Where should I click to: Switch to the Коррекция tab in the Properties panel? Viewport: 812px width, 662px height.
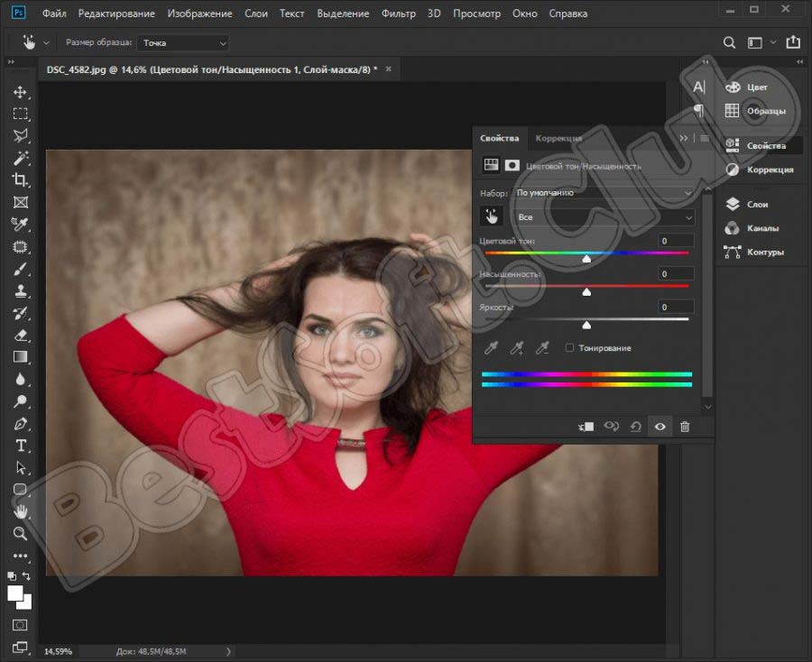point(558,138)
